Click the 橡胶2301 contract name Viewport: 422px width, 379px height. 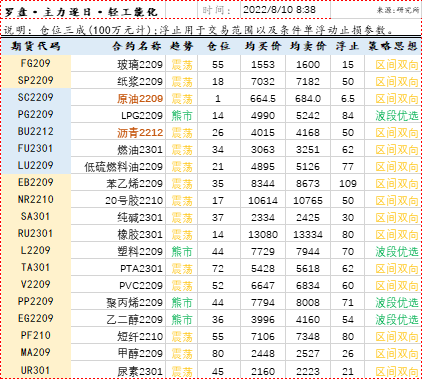point(140,235)
